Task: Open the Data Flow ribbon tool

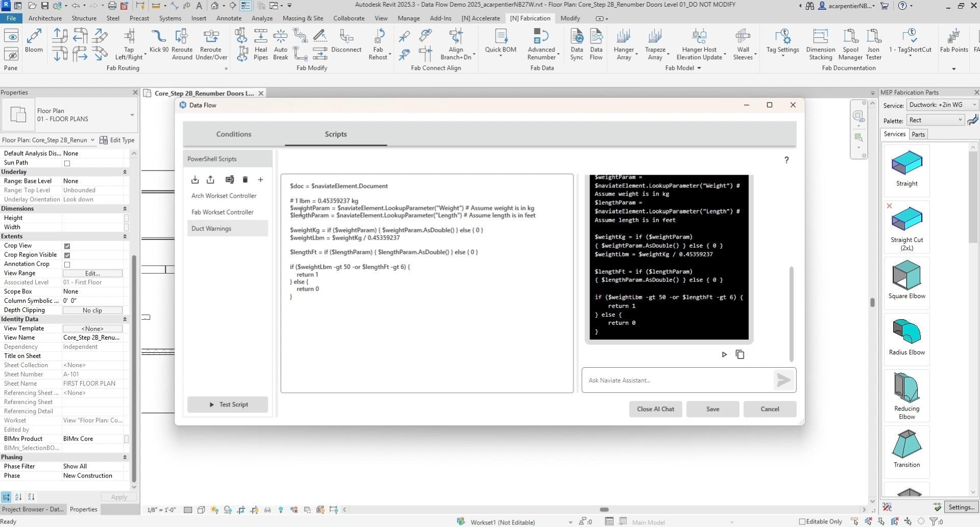Action: coord(596,44)
